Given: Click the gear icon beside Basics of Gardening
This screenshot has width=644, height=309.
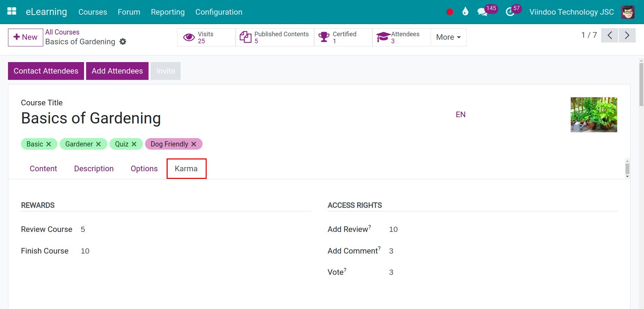Looking at the screenshot, I should tap(123, 42).
